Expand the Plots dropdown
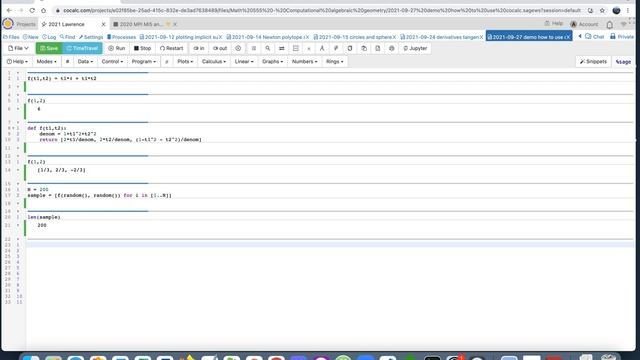The height and width of the screenshot is (360, 640). tap(185, 62)
